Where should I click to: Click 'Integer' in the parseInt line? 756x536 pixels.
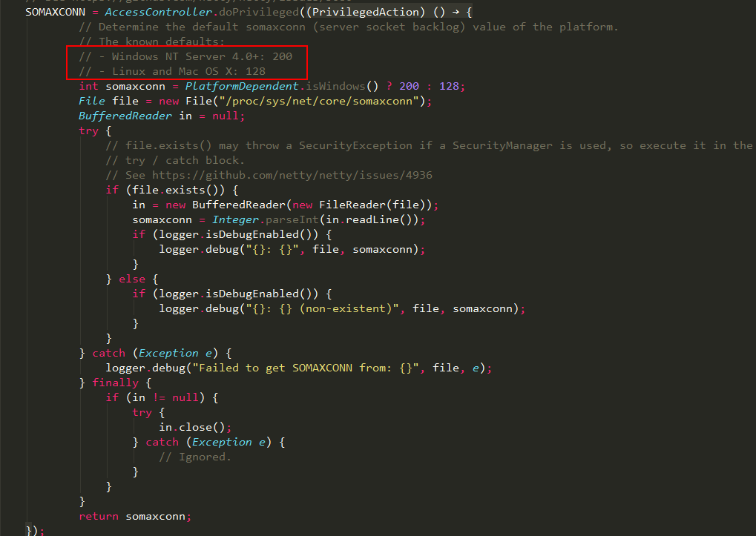point(235,220)
